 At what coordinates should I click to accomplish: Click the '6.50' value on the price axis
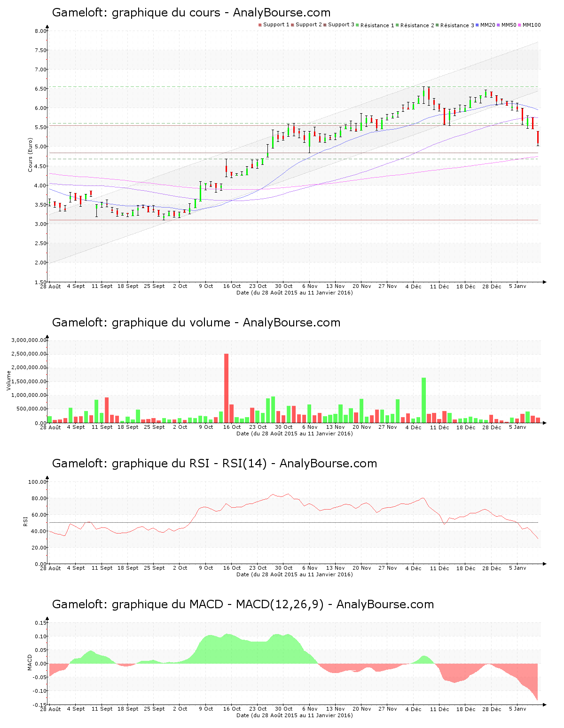[x=41, y=89]
